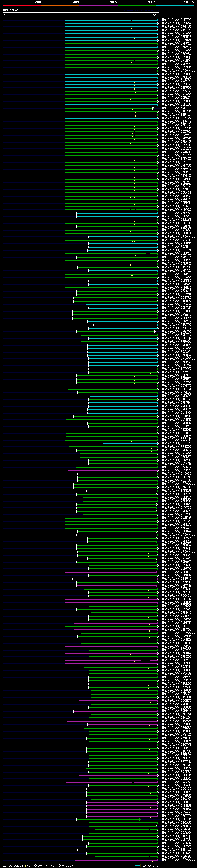The image size is (197, 868).
Task: Select hit label UniRef100_B9MV90
Action: [176, 139]
